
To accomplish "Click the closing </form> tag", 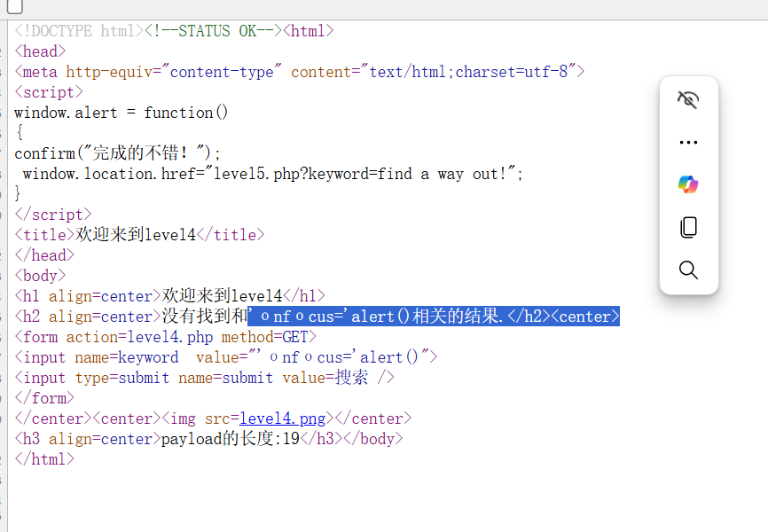I will (44, 398).
